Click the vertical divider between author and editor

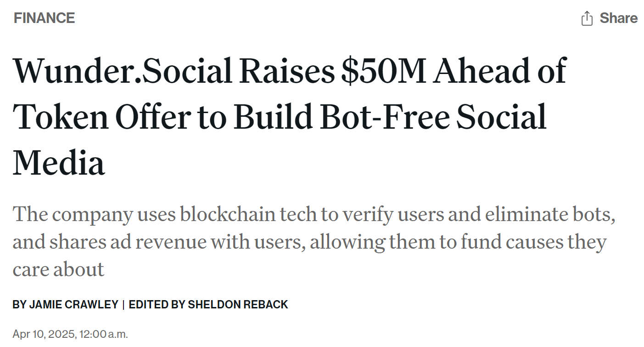click(x=123, y=304)
